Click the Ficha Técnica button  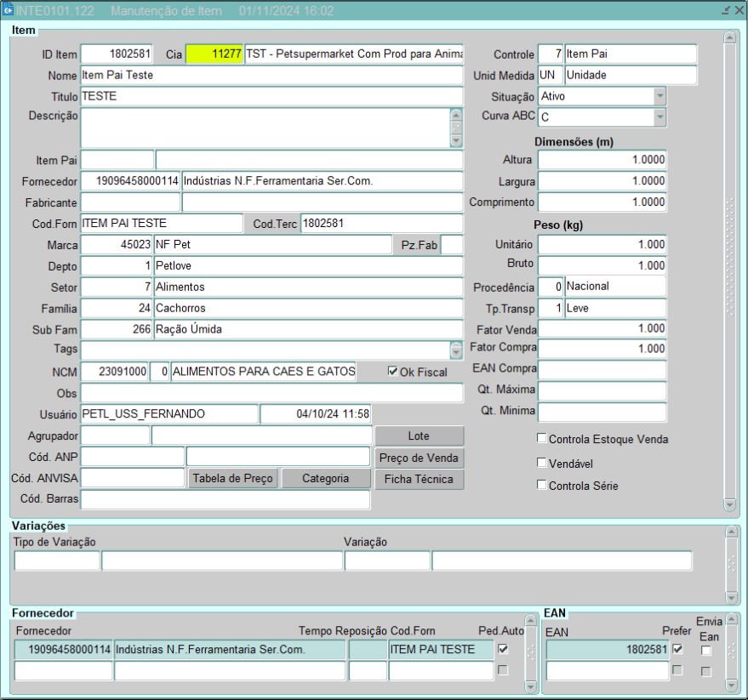pyautogui.click(x=420, y=479)
